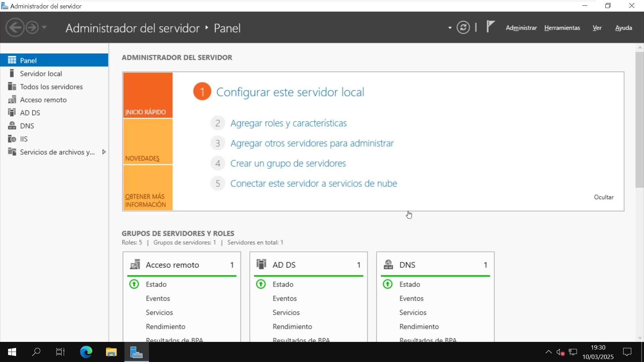Click the forward navigation arrow
The width and height of the screenshot is (644, 362).
32,27
